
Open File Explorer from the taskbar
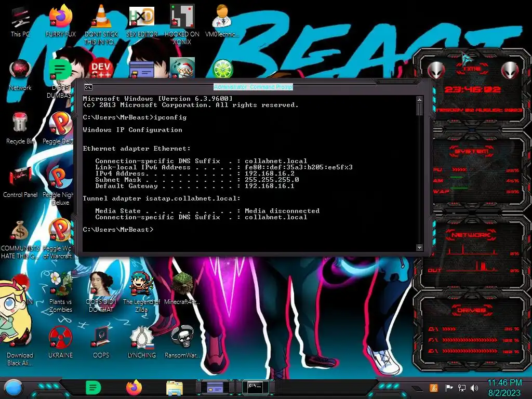point(175,388)
